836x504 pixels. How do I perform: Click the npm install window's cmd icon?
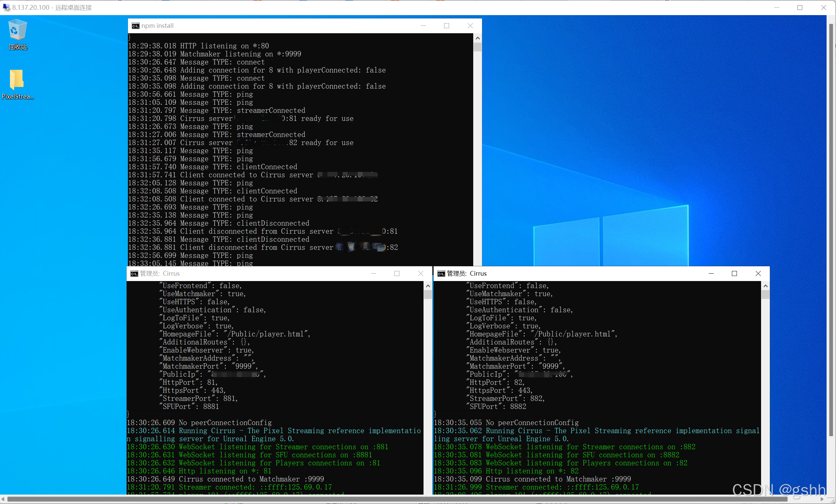(135, 26)
